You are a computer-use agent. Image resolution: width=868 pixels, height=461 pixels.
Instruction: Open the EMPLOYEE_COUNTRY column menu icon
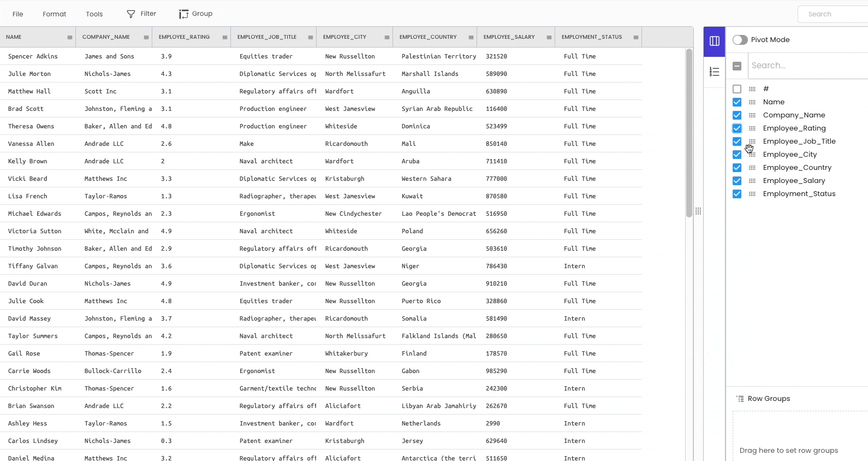click(x=471, y=37)
